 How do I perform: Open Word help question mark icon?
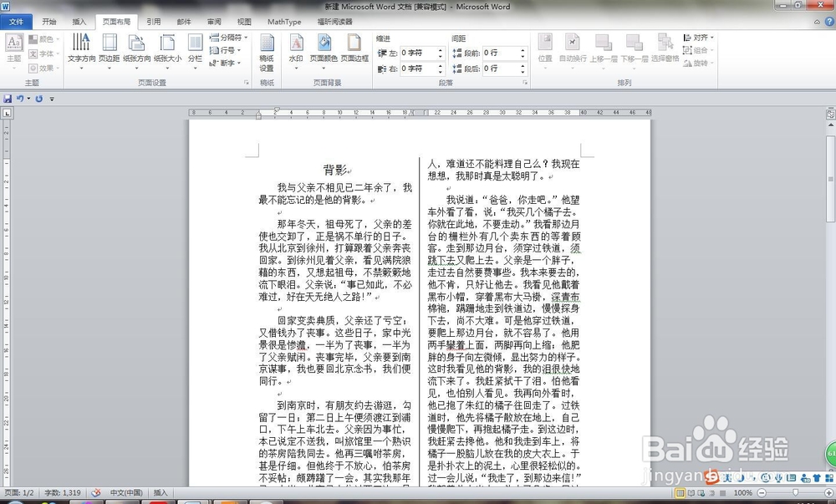point(829,22)
